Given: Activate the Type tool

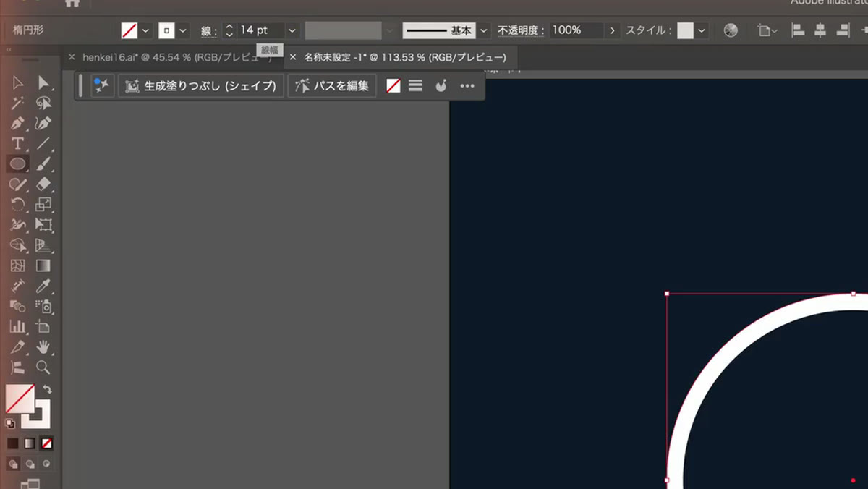Looking at the screenshot, I should (x=18, y=144).
